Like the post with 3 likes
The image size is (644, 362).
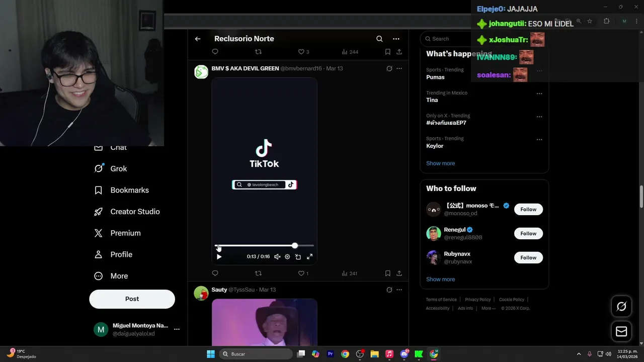303,52
